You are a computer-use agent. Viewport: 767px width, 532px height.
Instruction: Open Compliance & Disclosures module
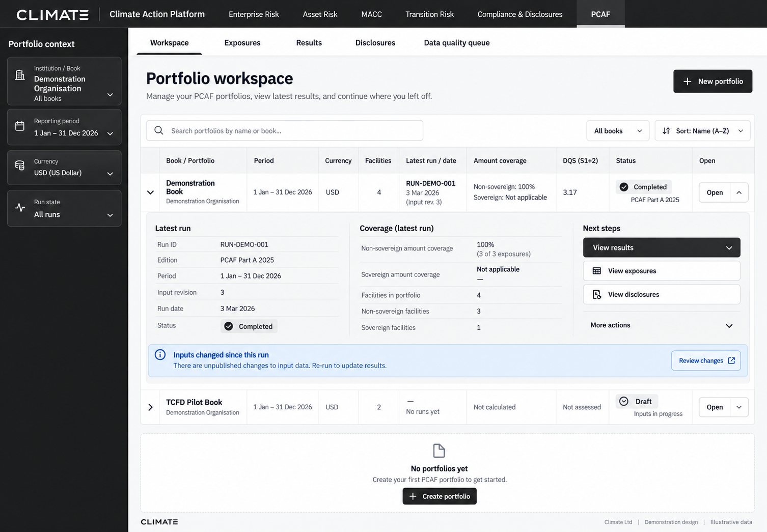pos(520,14)
